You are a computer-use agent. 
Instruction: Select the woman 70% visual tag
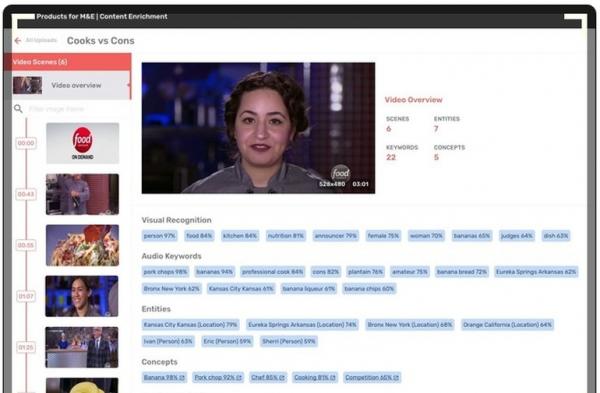pos(426,236)
